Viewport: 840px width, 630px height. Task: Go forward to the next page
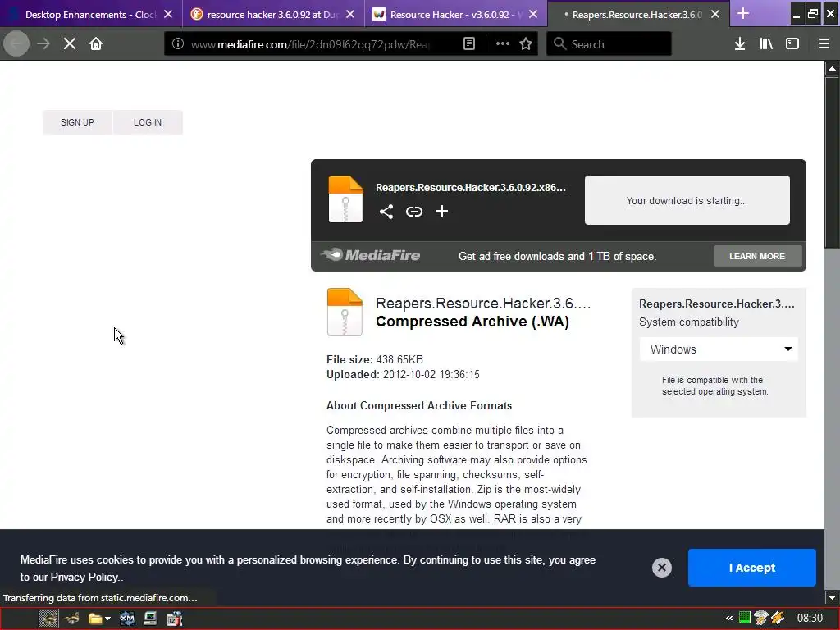click(43, 44)
